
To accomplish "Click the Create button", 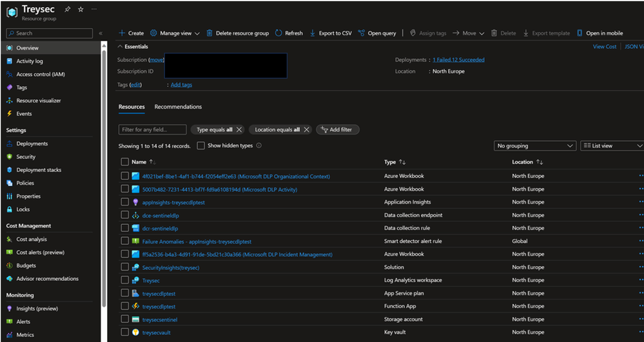I will (x=131, y=33).
